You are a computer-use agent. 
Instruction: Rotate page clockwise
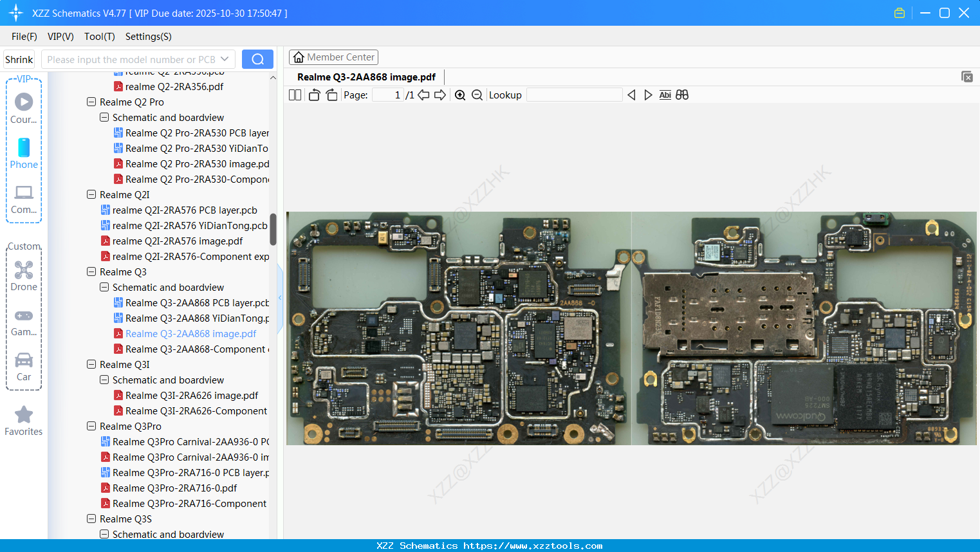pos(331,95)
